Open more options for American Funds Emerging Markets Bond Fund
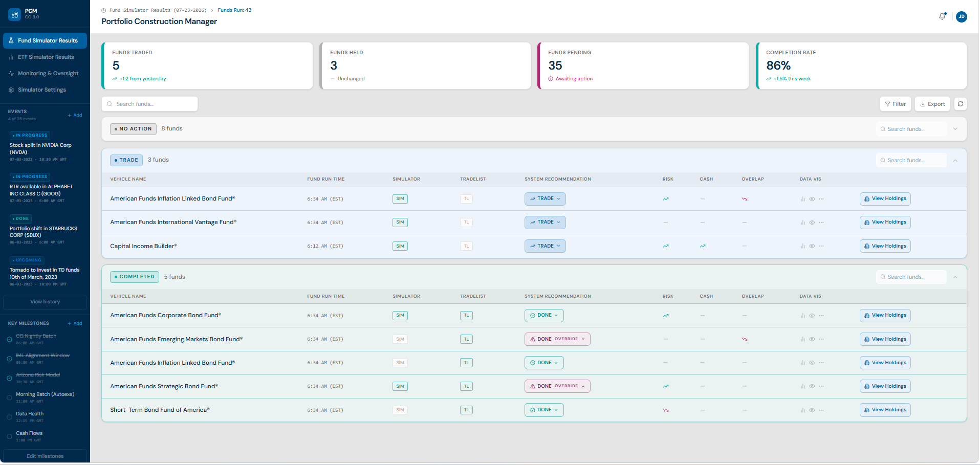Image resolution: width=980 pixels, height=465 pixels. [821, 339]
